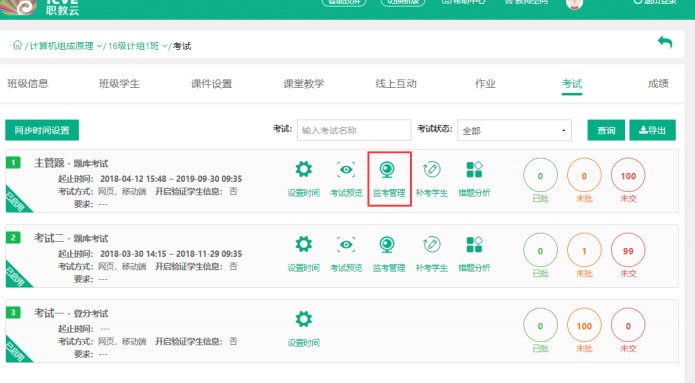Screen dimensions: 695x383
Task: Click 已启用 ribbon on 考试二 row
Action: click(x=16, y=276)
